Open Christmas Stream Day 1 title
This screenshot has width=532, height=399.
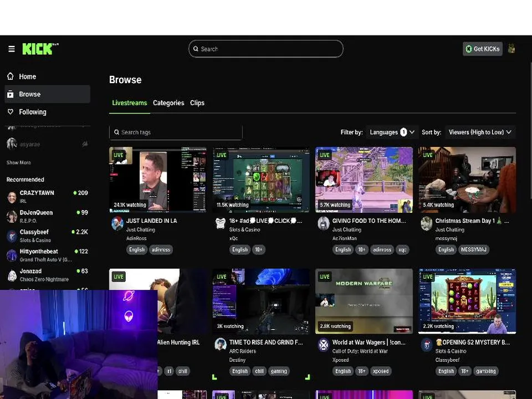coord(471,221)
